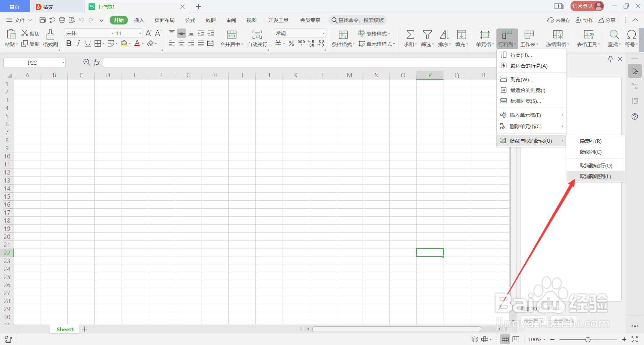This screenshot has width=644, height=345.
Task: Toggle normal grid view in status bar
Action: [x=505, y=339]
